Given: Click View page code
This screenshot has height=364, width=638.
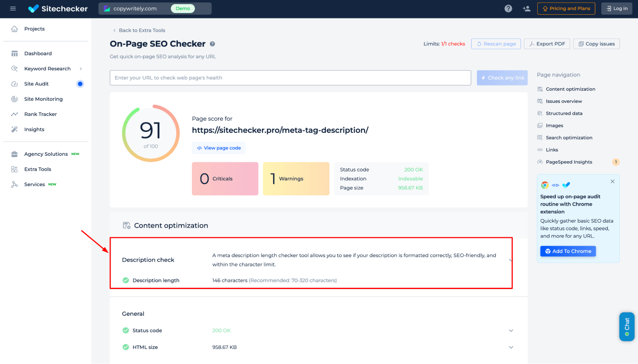Looking at the screenshot, I should [219, 148].
